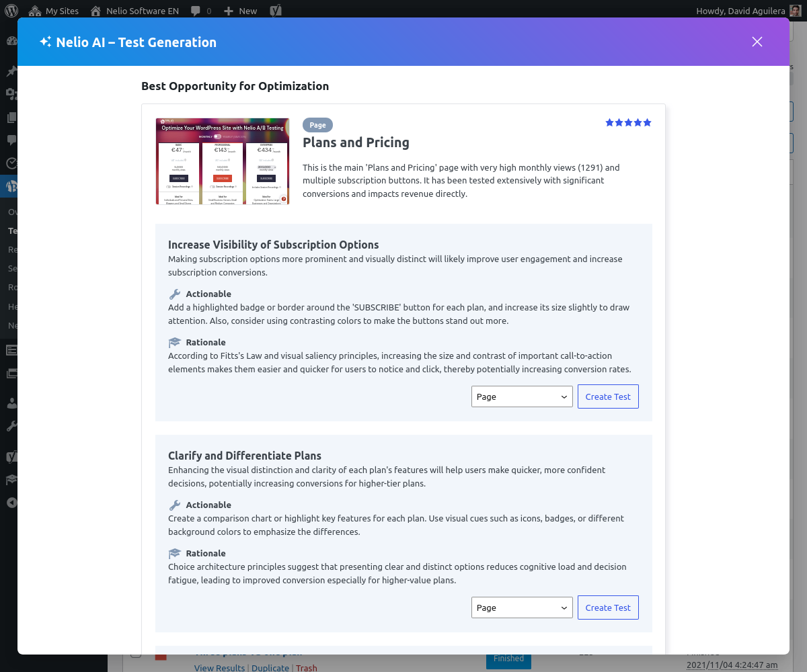807x672 pixels.
Task: Click graduation cap icon under Clarify and Differentiate Plans
Action: 175,553
